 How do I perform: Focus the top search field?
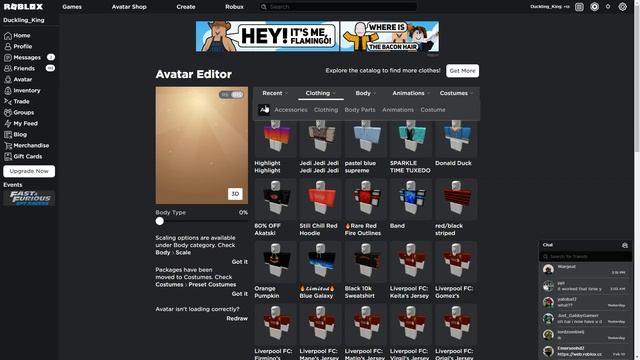(x=338, y=7)
